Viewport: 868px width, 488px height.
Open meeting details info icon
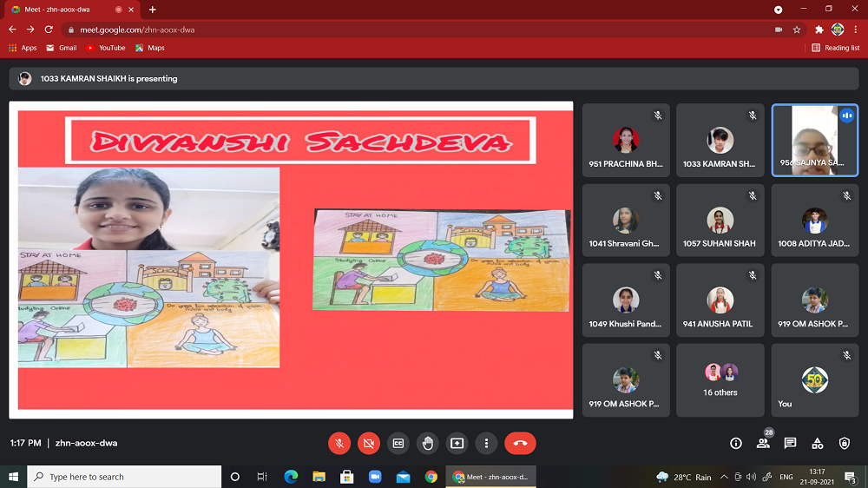(736, 443)
